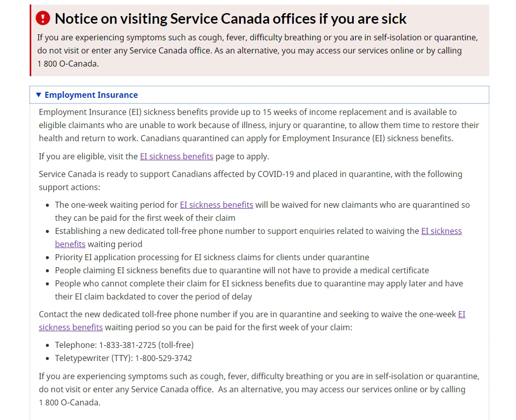Click the Employment Insurance section heading text
Screen dimensions: 516x420
click(91, 95)
